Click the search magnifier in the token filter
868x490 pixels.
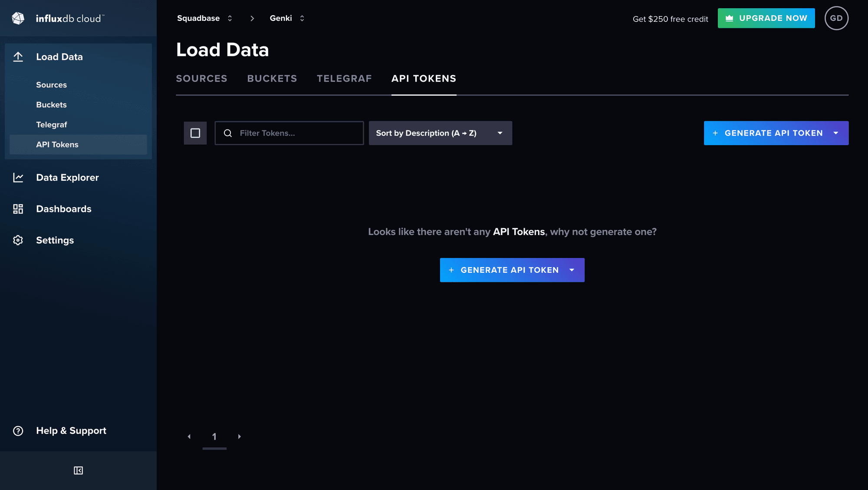(228, 133)
